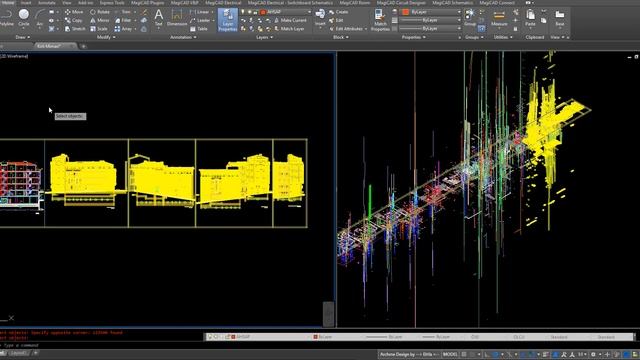The image size is (640, 360).
Task: Insert a Table from Annotation panel
Action: click(x=199, y=29)
